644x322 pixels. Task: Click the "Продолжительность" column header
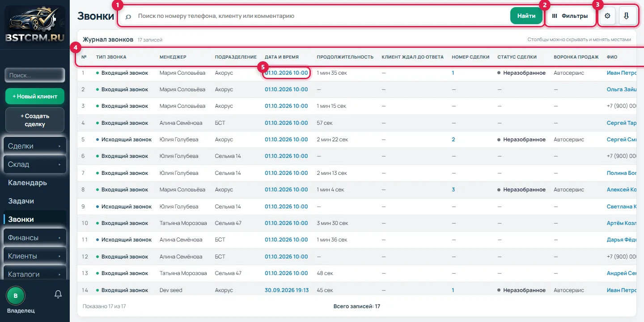[345, 57]
